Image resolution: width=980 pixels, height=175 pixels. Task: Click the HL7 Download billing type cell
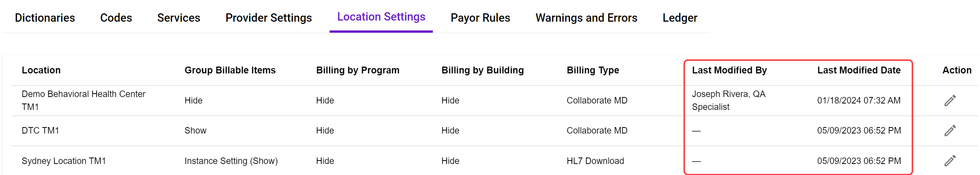coord(595,161)
